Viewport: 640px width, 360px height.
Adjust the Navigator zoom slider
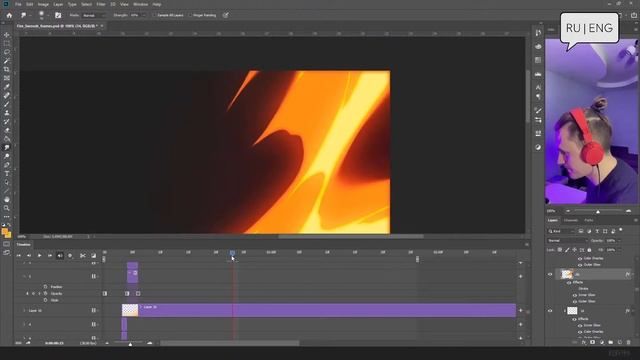click(x=598, y=211)
